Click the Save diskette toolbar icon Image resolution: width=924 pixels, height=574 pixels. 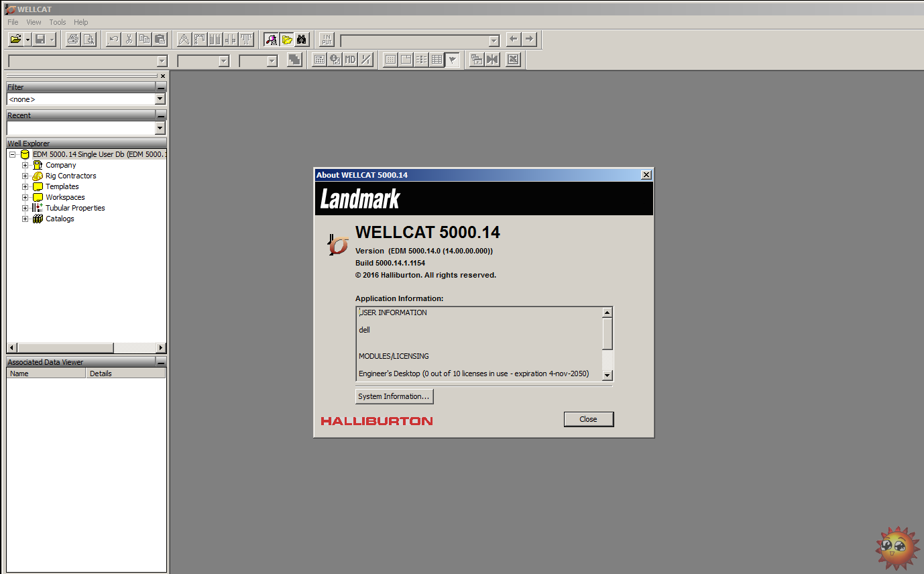coord(40,40)
